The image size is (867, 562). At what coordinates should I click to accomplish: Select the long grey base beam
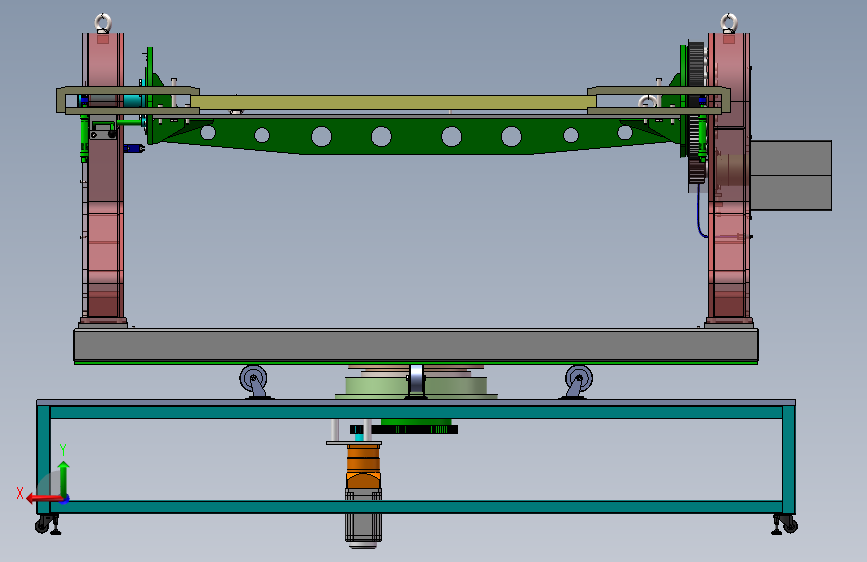(416, 345)
